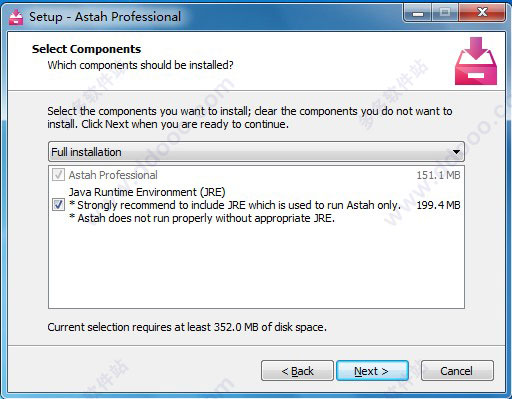Select the Java Runtime Environment (JRE) label
Image resolution: width=512 pixels, height=399 pixels.
coord(147,192)
